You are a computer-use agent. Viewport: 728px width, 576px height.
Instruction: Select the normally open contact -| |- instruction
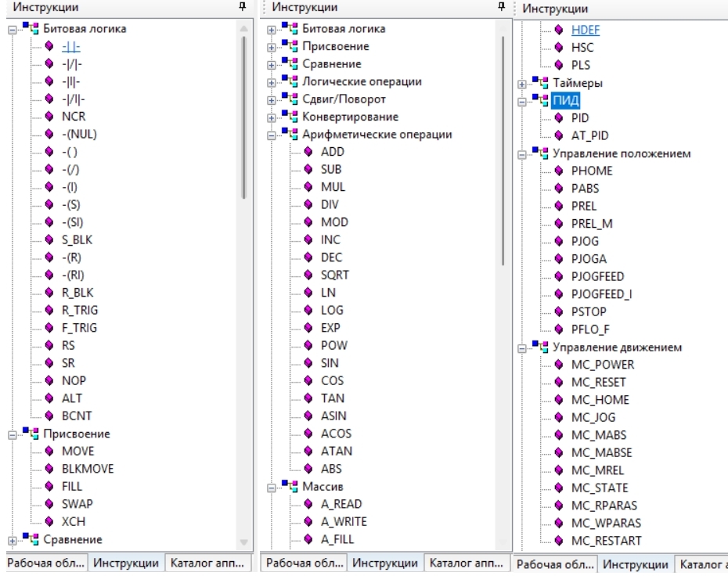click(x=71, y=46)
